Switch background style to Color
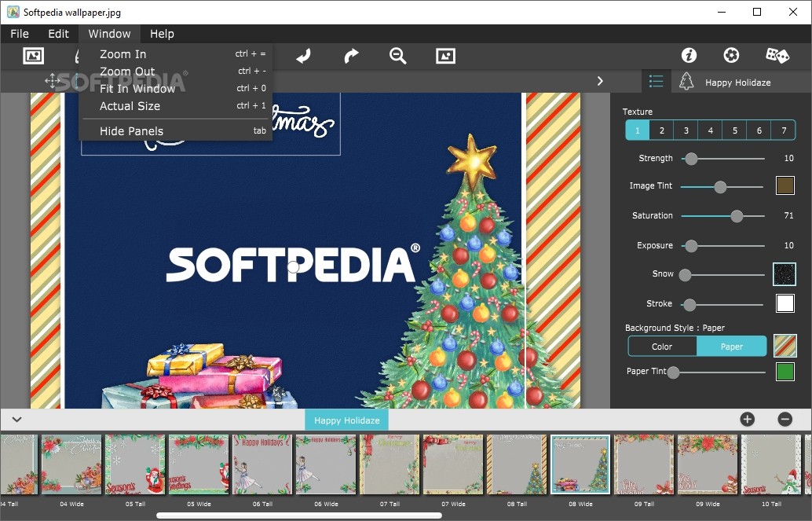Screen dimensions: 812x521 click(x=662, y=347)
